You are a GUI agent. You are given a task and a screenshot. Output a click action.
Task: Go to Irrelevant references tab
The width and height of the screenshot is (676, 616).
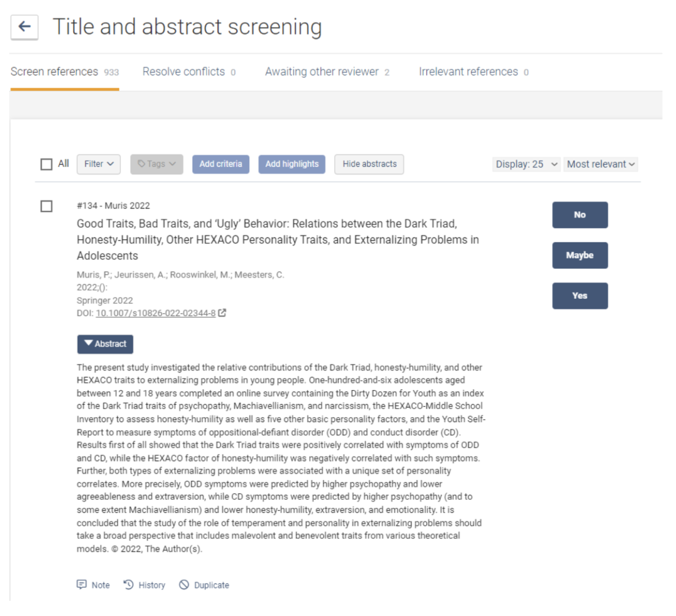(x=473, y=72)
